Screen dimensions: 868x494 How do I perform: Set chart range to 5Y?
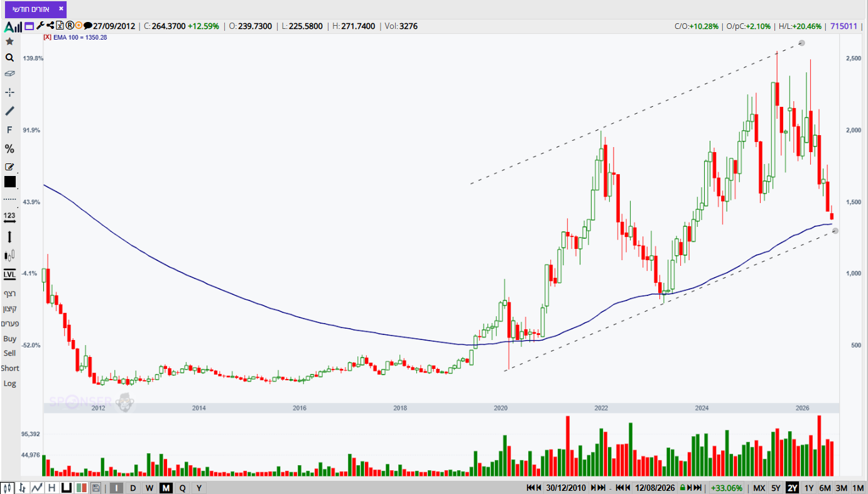pyautogui.click(x=776, y=488)
